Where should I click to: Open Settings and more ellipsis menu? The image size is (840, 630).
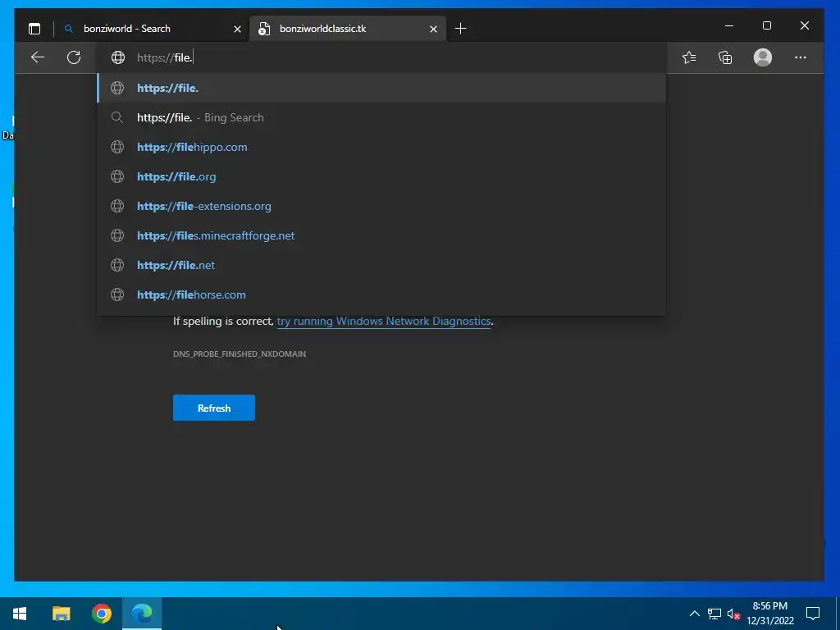point(801,57)
